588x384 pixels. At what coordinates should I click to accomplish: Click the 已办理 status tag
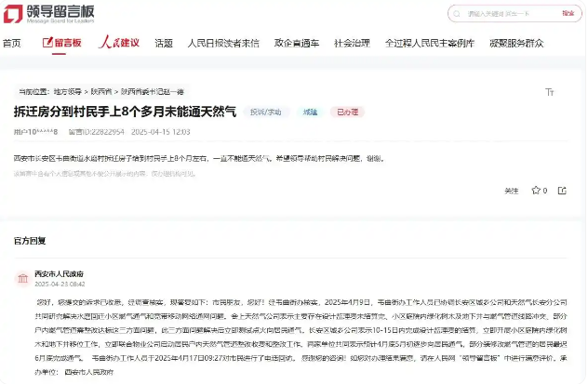click(348, 112)
